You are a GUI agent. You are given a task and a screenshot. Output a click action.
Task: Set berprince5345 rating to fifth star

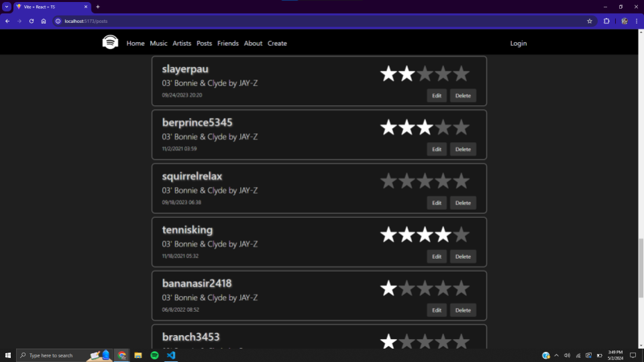(462, 127)
